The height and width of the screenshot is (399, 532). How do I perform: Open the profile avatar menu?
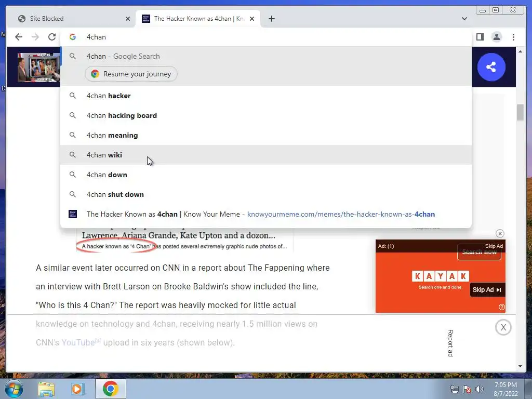tap(496, 37)
